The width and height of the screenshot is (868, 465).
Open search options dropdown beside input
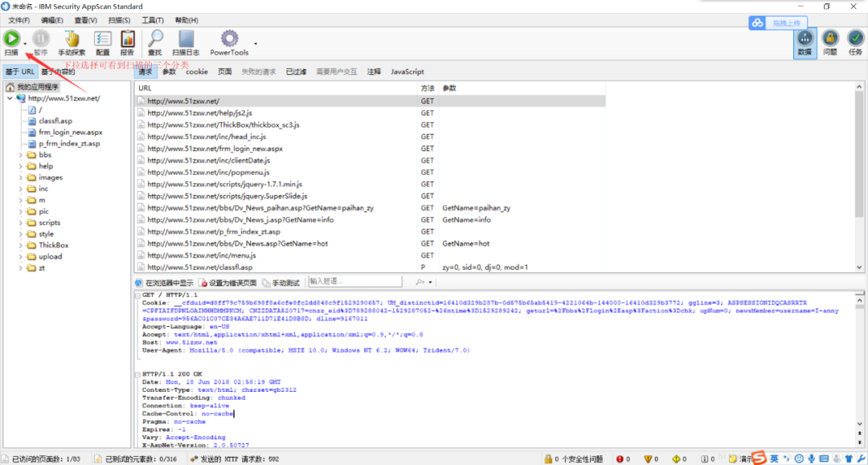(x=430, y=283)
